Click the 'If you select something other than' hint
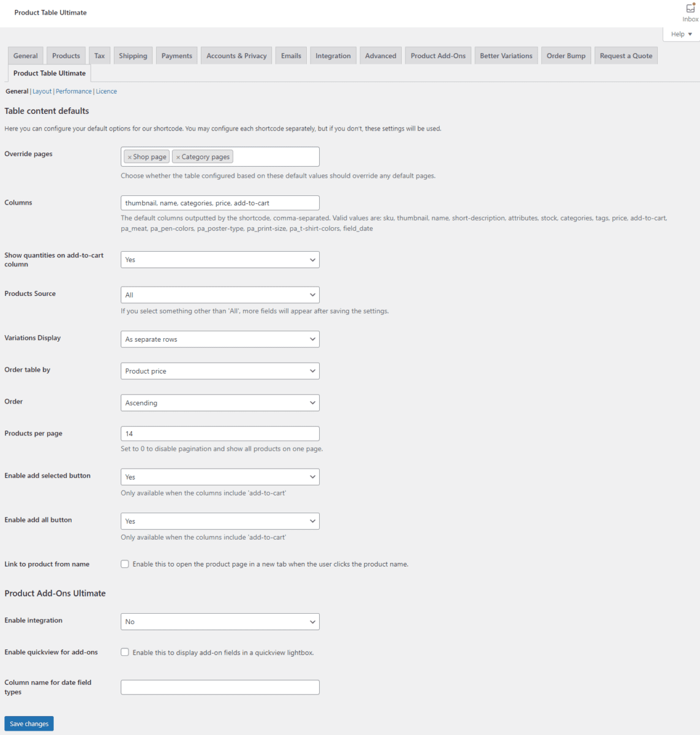 tap(255, 311)
